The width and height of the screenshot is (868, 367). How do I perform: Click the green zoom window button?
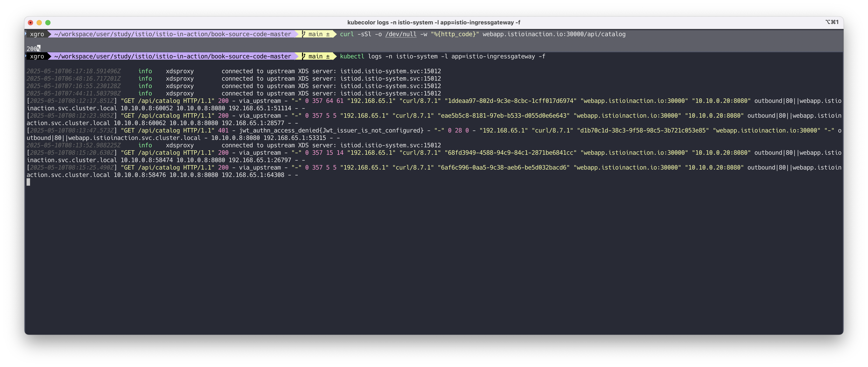point(48,23)
